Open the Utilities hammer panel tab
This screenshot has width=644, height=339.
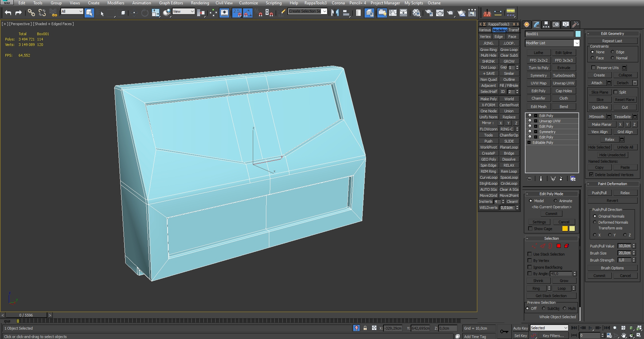pos(576,24)
